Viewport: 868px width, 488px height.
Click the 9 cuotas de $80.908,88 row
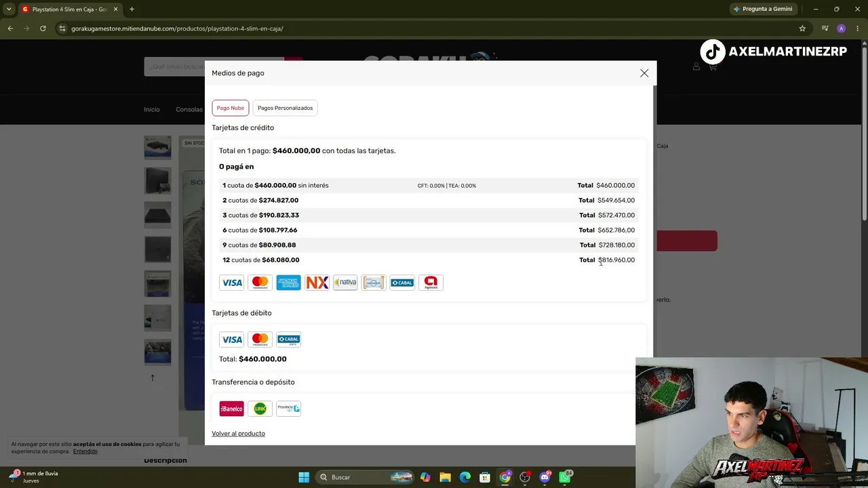tap(429, 245)
